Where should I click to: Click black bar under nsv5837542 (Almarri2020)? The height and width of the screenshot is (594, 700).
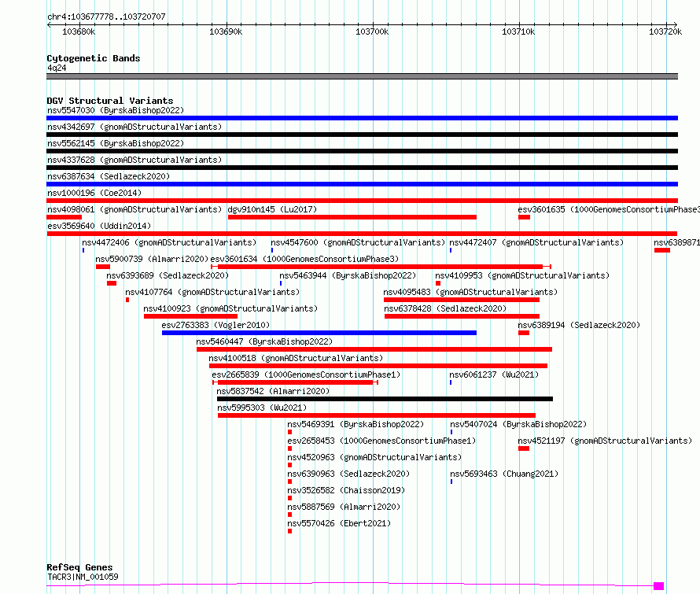pos(385,399)
